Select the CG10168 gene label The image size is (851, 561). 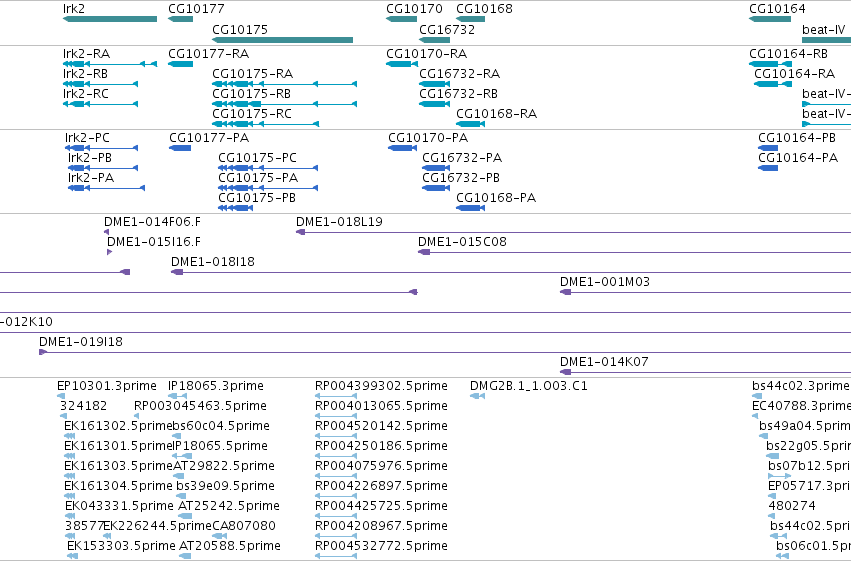(484, 9)
